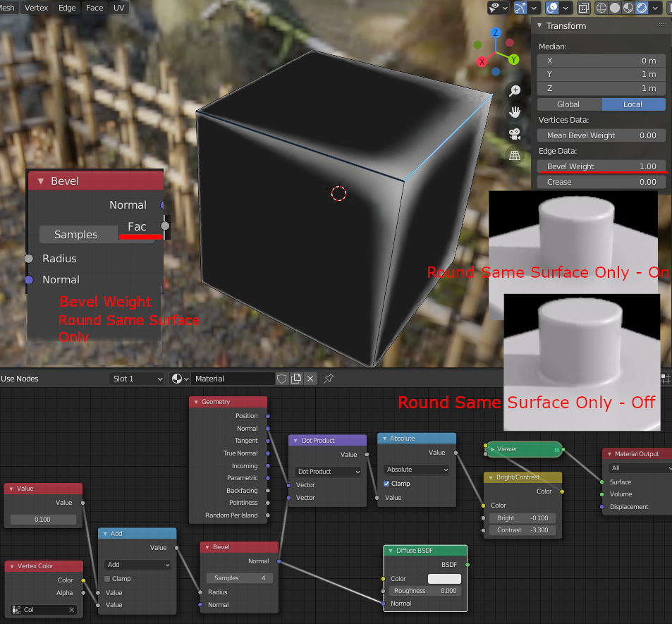Open the shading options chevron

tap(655, 8)
